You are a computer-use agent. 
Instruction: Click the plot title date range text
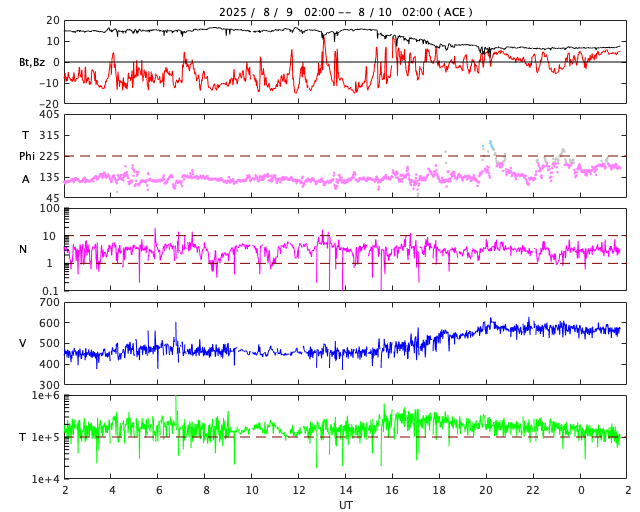(x=345, y=12)
